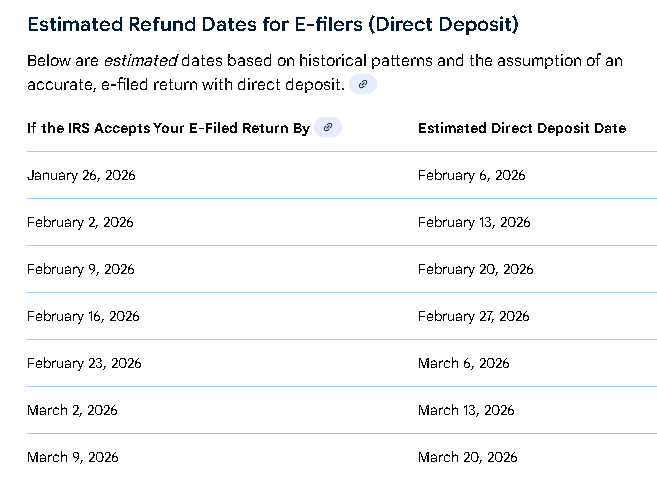Select the February 6, 2026 deposit date
The width and height of the screenshot is (657, 491).
(x=471, y=175)
